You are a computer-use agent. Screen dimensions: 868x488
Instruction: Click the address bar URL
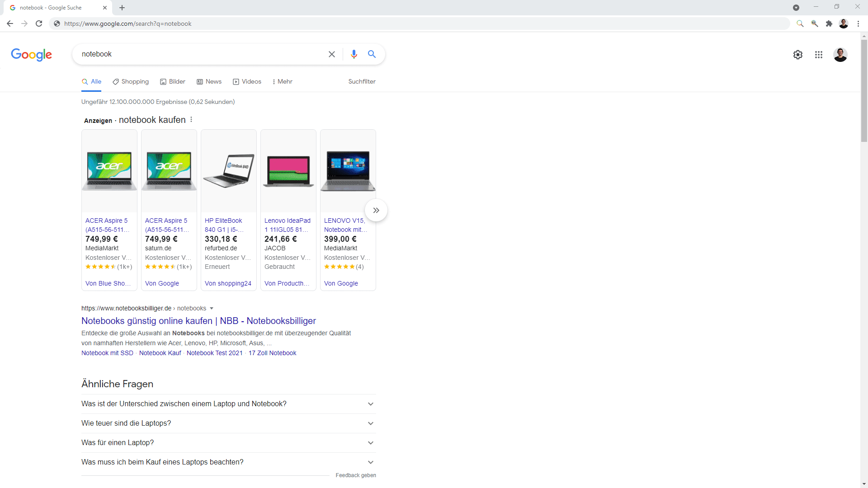pos(128,23)
